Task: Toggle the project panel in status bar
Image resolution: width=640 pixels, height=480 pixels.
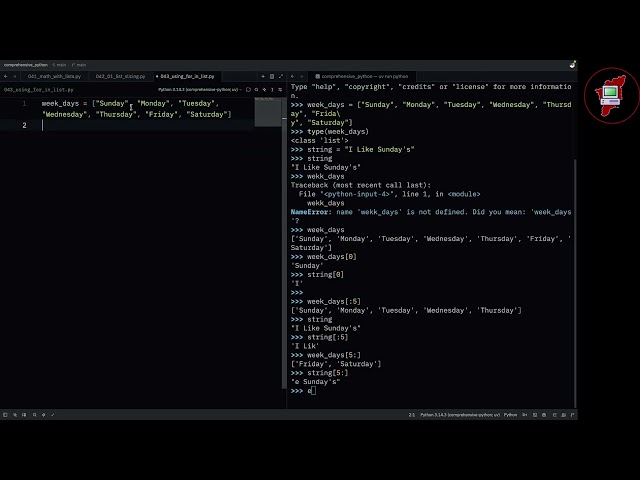Action: tap(5, 415)
